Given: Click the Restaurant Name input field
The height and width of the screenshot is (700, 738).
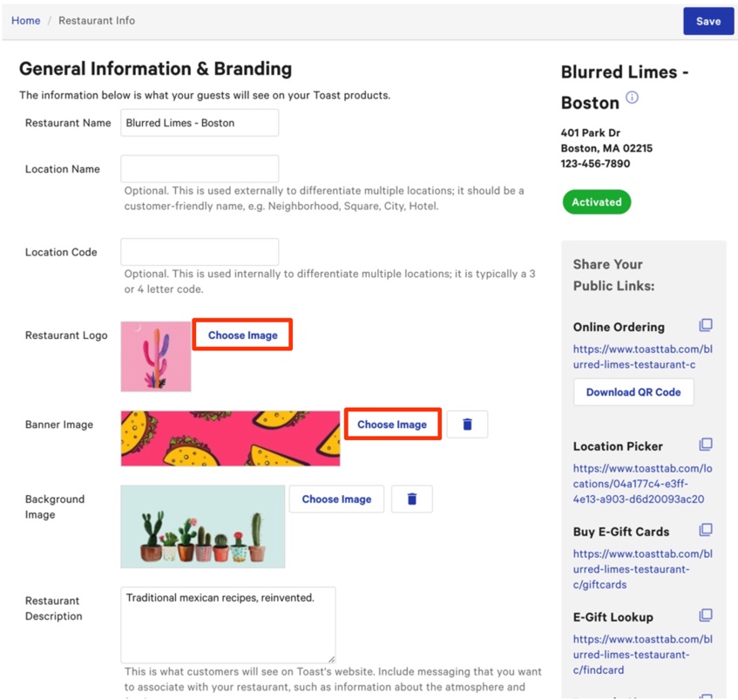Looking at the screenshot, I should pyautogui.click(x=200, y=123).
